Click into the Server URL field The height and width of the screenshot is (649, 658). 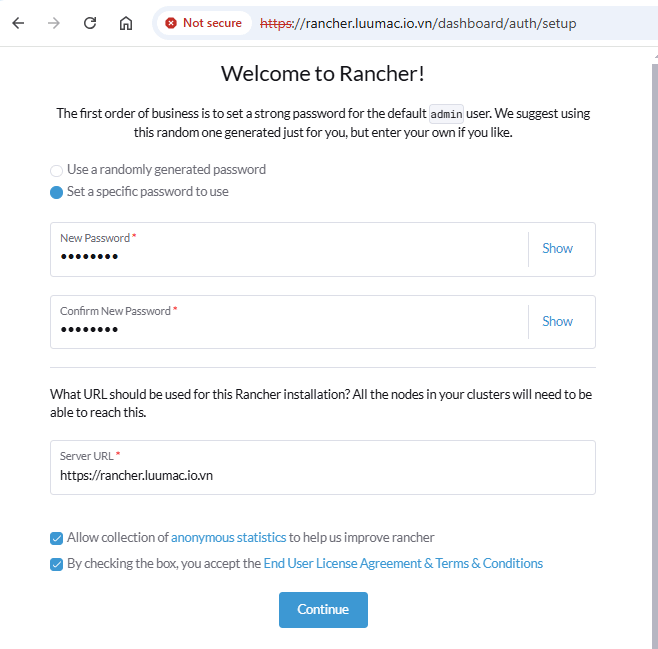click(323, 467)
